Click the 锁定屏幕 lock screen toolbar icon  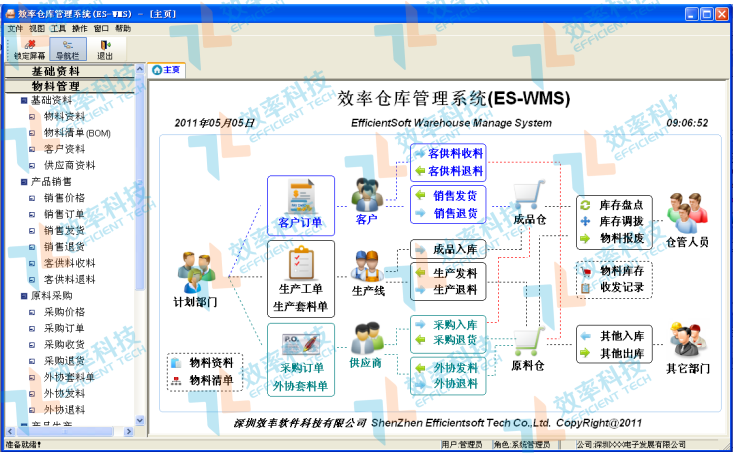click(29, 44)
